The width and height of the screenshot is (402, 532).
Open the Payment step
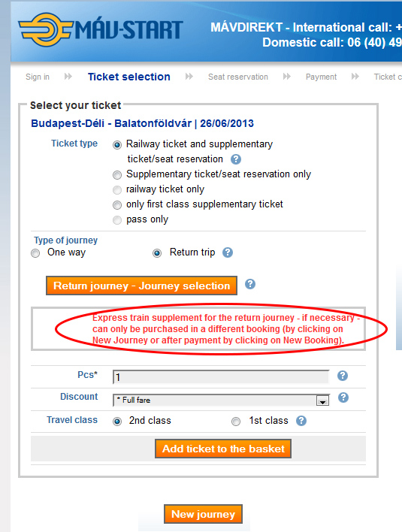[x=322, y=77]
